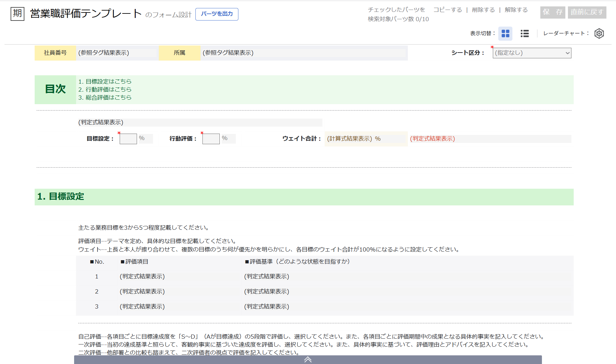Click the パーツを出力 button

pos(217,14)
